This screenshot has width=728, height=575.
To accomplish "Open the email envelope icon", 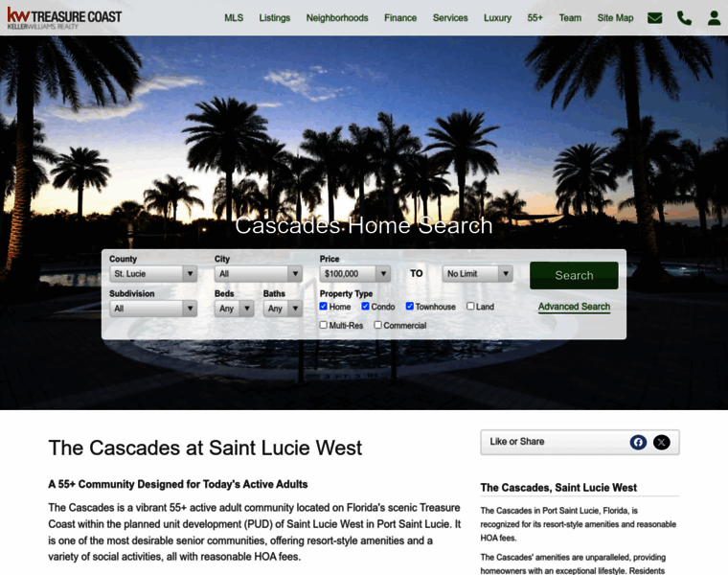I will [654, 18].
